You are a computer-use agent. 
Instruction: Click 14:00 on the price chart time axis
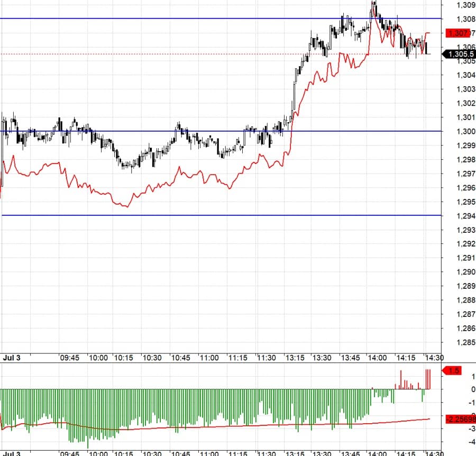click(x=377, y=358)
